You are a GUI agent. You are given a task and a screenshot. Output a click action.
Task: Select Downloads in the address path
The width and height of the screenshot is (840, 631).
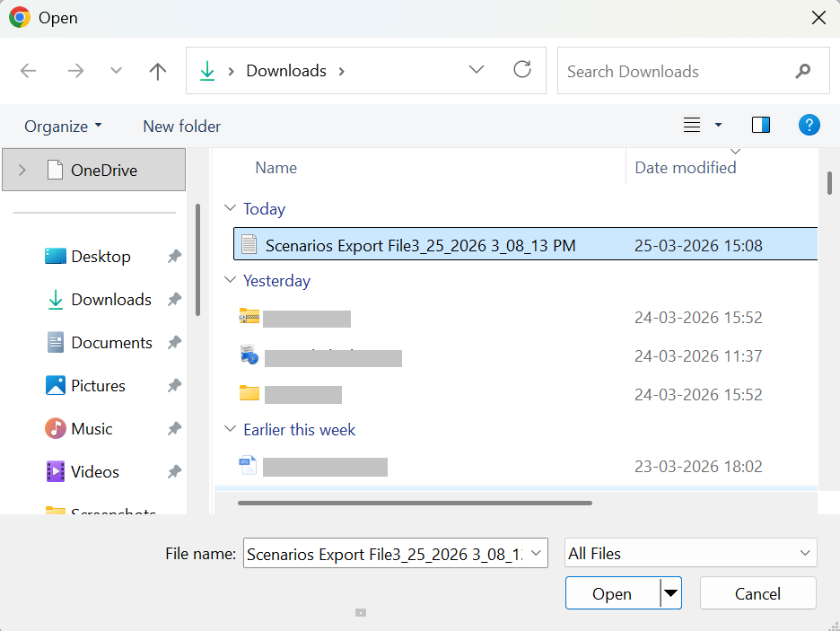point(286,71)
